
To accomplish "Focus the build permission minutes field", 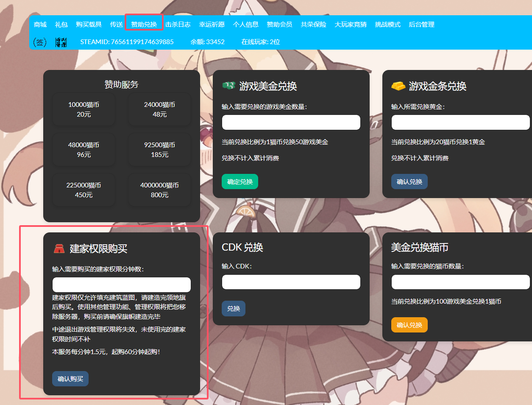I will point(121,285).
